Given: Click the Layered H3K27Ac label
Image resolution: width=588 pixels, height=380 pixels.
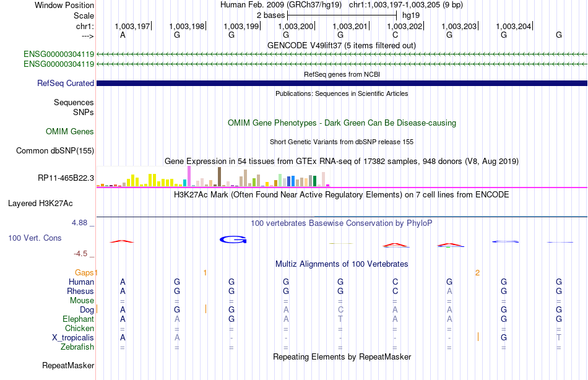Looking at the screenshot, I should click(40, 204).
